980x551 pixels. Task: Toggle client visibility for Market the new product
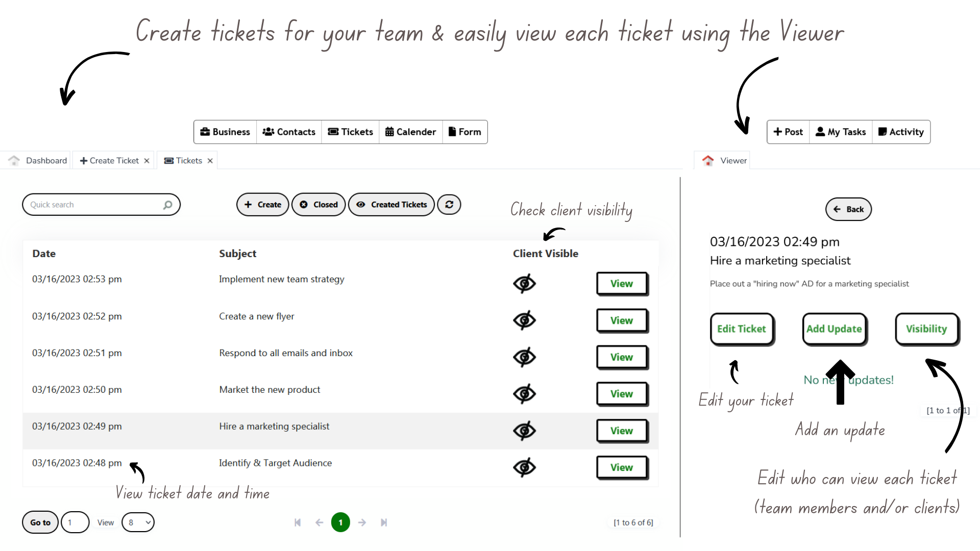(524, 394)
